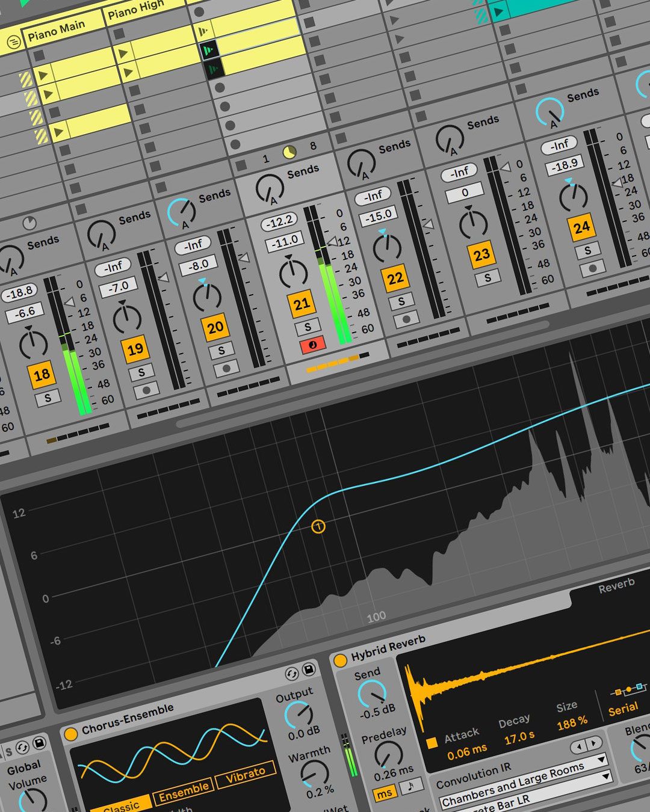Click the Reverb section tab label

[616, 586]
